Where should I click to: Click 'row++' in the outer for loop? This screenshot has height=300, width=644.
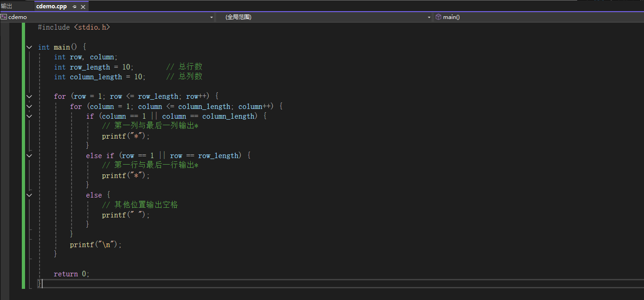[x=198, y=96]
